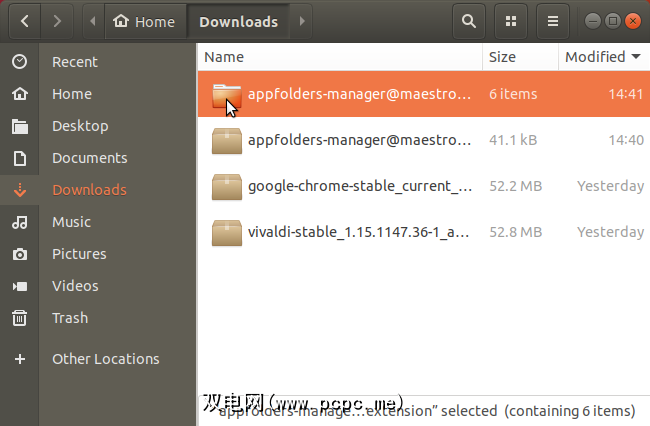Click the 41.1 kB appfolders-manager archive icon
The height and width of the screenshot is (426, 650).
[227, 141]
